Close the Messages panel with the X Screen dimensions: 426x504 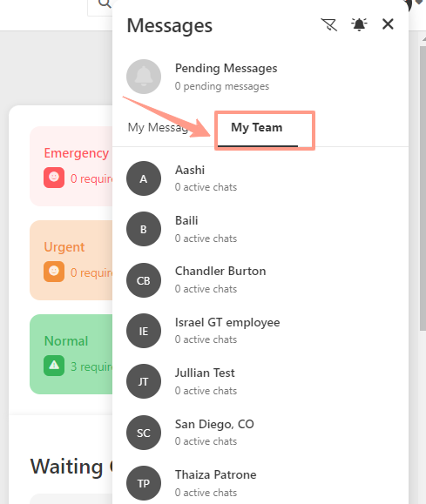388,24
